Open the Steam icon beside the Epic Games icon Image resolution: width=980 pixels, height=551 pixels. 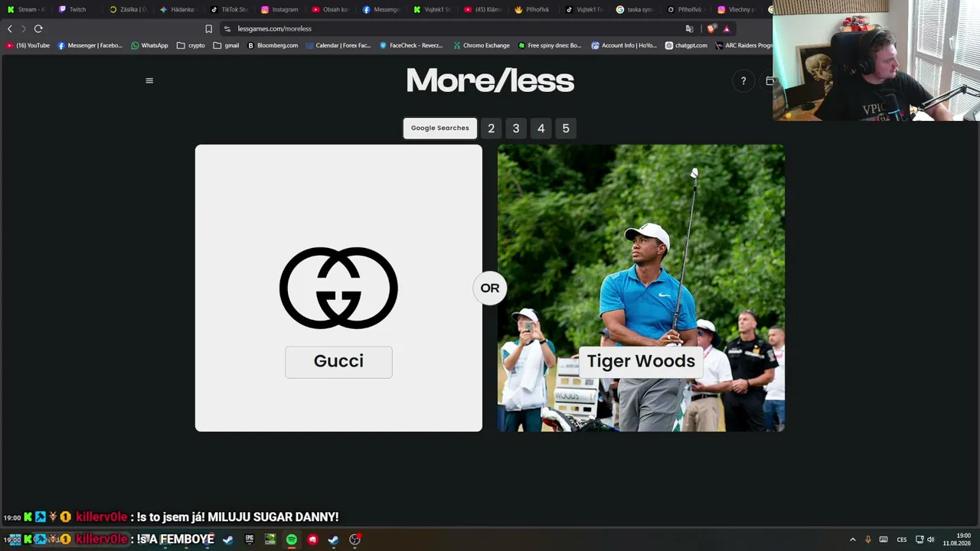click(x=227, y=540)
